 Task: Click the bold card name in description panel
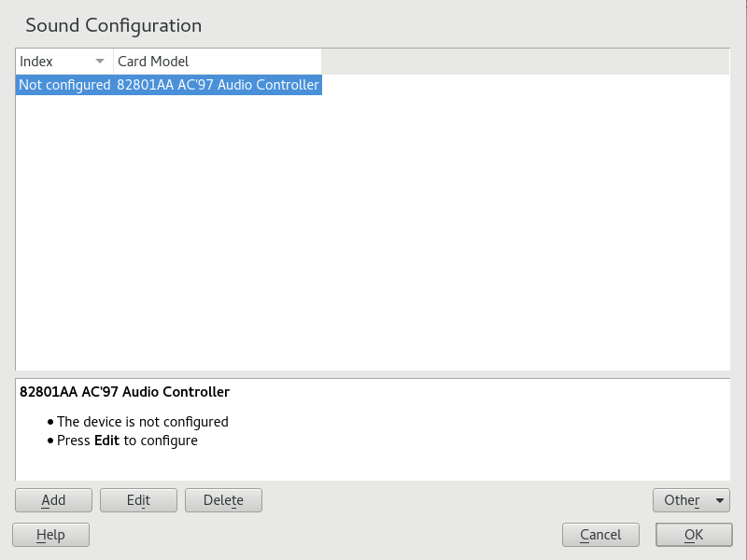point(124,392)
